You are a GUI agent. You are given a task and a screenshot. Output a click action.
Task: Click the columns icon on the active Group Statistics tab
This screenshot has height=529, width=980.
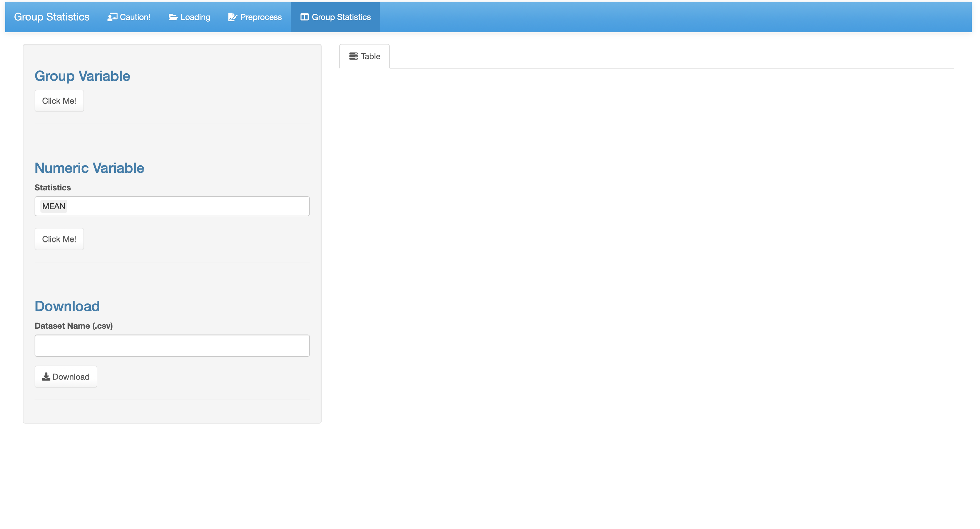coord(304,17)
